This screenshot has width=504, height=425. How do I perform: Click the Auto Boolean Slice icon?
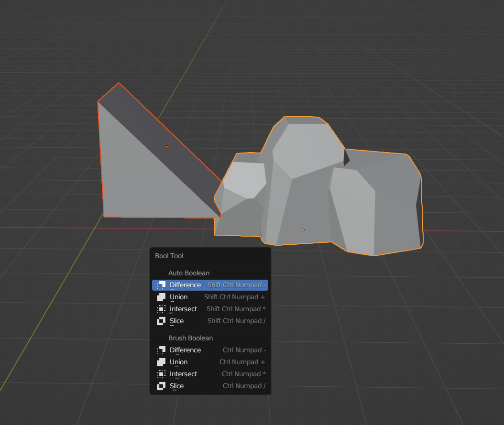pyautogui.click(x=161, y=321)
